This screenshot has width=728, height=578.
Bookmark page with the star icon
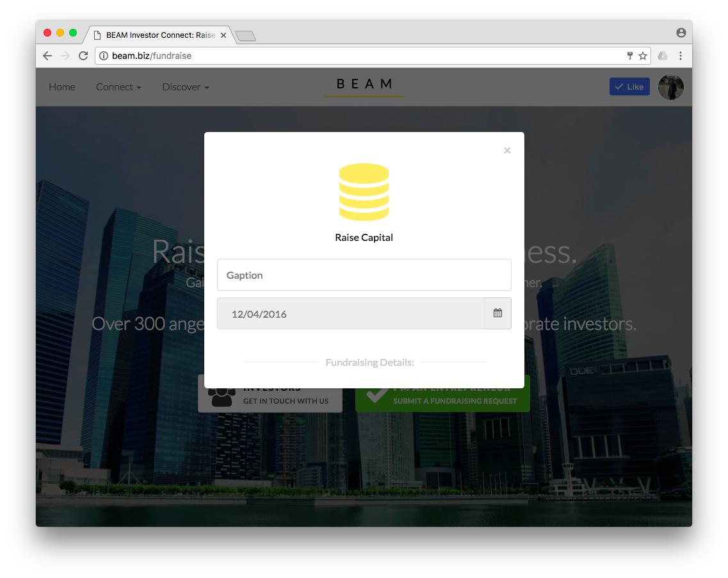click(643, 56)
